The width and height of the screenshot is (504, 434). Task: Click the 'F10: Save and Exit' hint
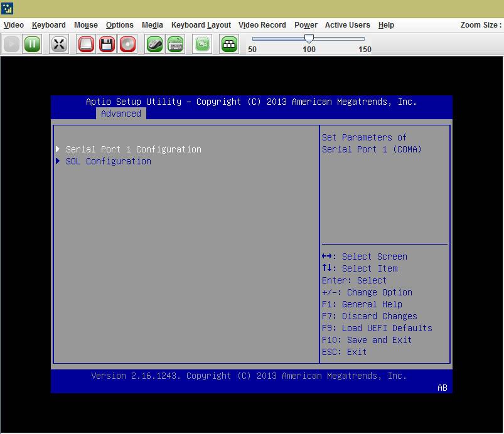(367, 340)
